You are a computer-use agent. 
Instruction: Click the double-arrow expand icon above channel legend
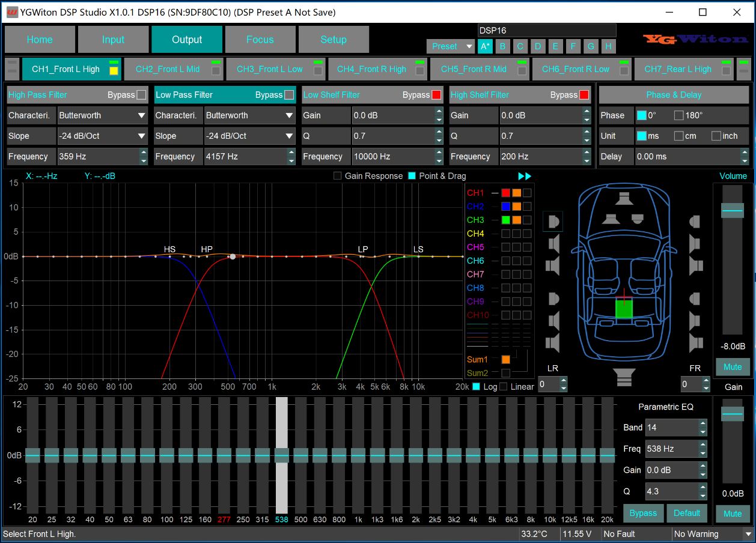point(525,176)
